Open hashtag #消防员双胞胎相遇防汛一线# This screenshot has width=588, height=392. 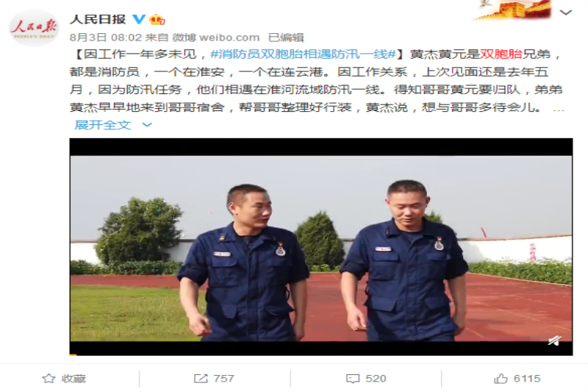pyautogui.click(x=303, y=54)
